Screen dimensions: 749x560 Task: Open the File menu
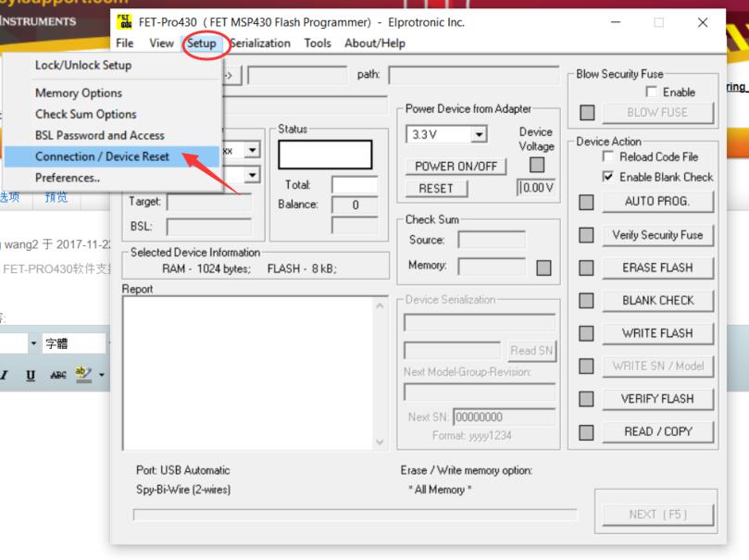click(125, 44)
